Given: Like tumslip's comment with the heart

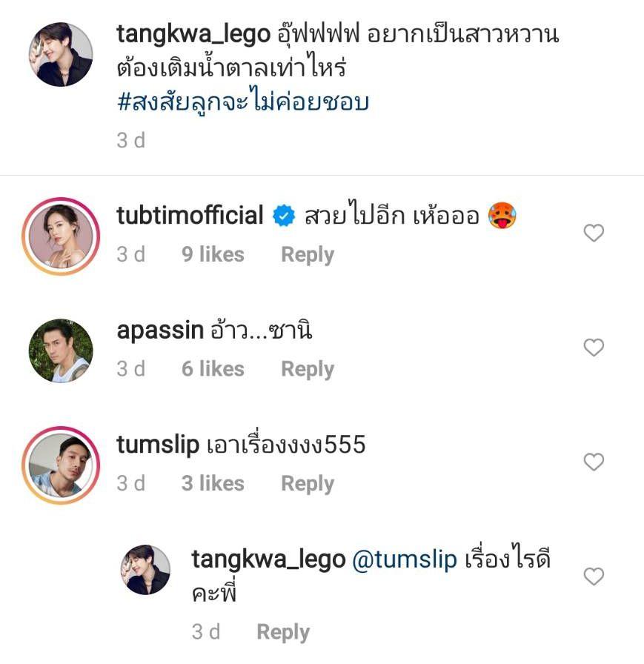Looking at the screenshot, I should click(x=594, y=462).
